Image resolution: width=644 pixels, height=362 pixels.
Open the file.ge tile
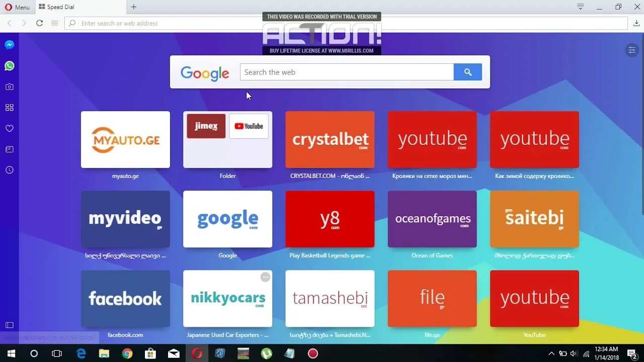point(432,299)
